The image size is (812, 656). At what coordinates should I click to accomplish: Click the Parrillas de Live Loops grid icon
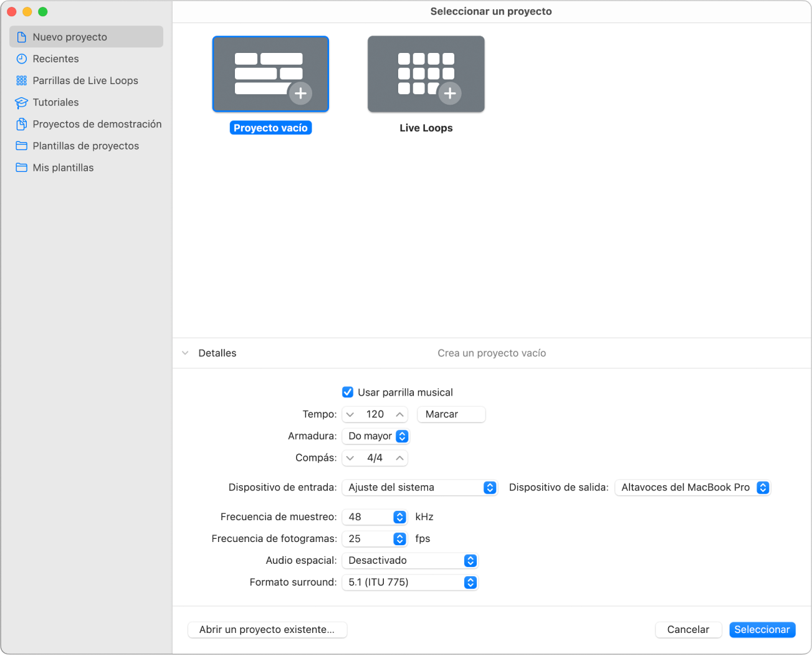point(21,80)
